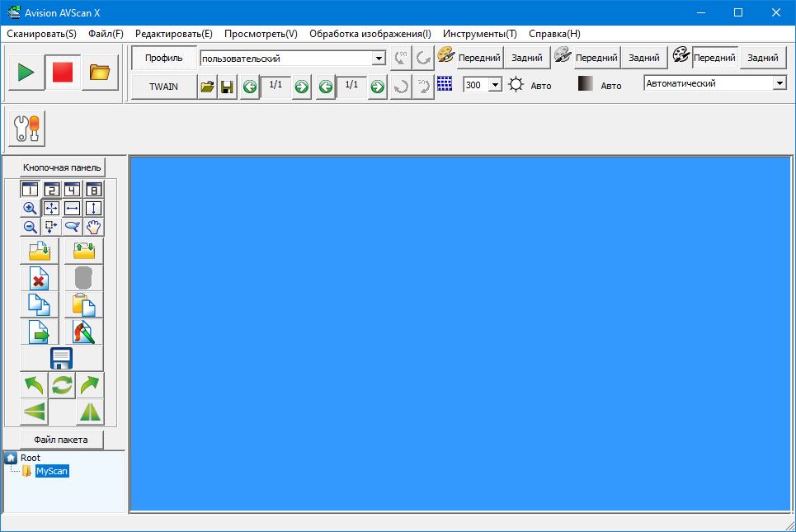Select the MyScan folder in the tree

[52, 471]
